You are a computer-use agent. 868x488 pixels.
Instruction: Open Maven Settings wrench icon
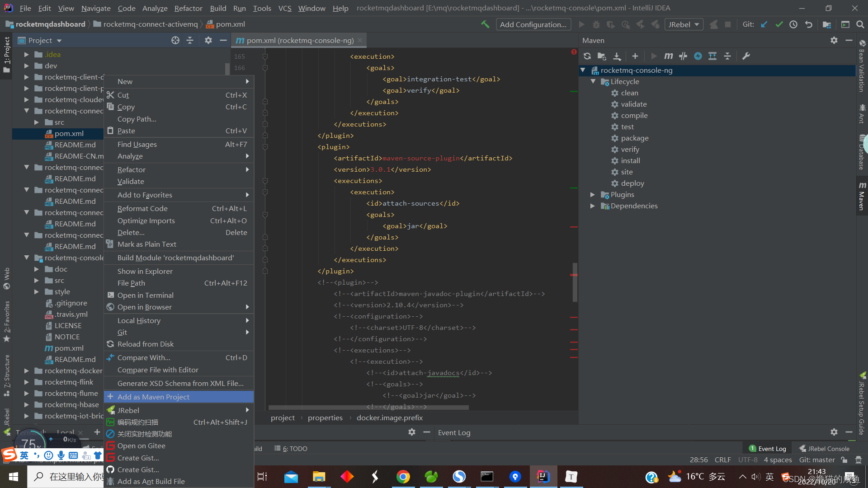(x=746, y=56)
